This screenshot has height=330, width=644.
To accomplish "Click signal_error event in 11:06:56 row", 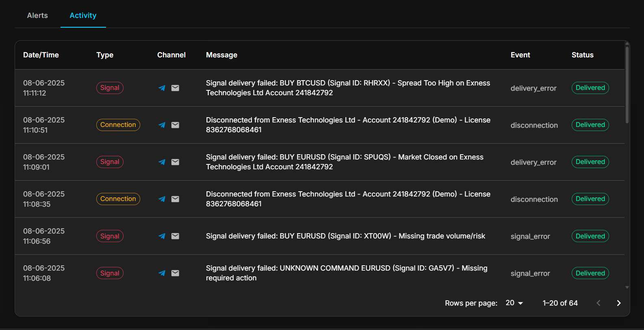I will coord(530,236).
